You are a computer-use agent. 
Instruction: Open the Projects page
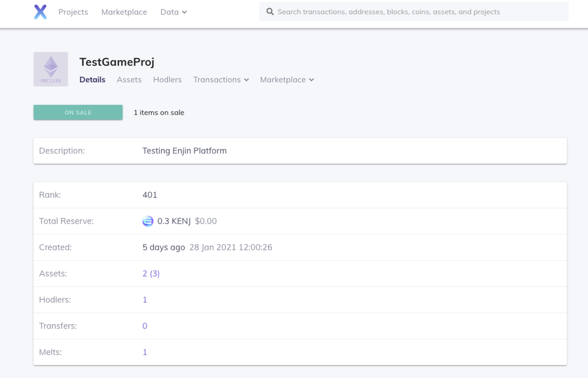[x=73, y=12]
